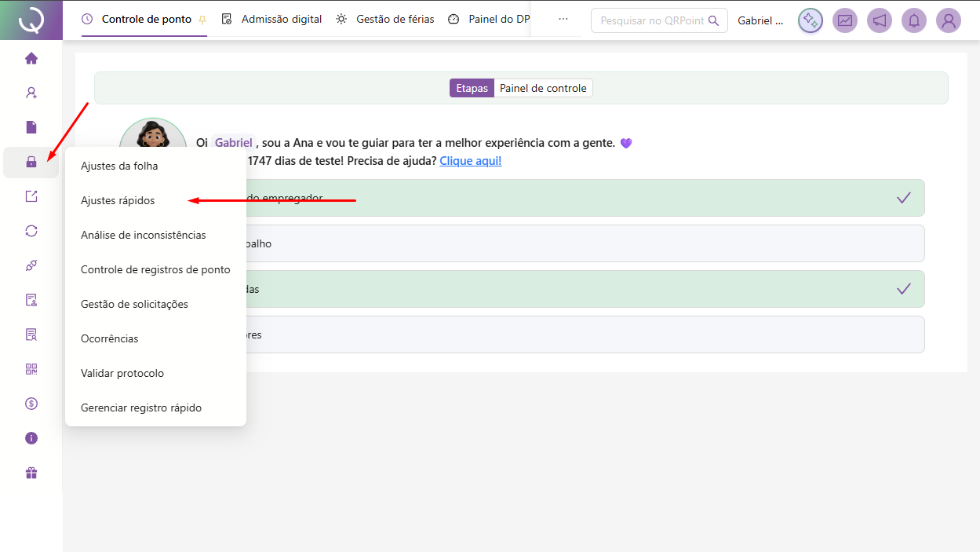Choose Análise de inconsistências menu item
Image resolution: width=980 pixels, height=552 pixels.
pyautogui.click(x=144, y=235)
